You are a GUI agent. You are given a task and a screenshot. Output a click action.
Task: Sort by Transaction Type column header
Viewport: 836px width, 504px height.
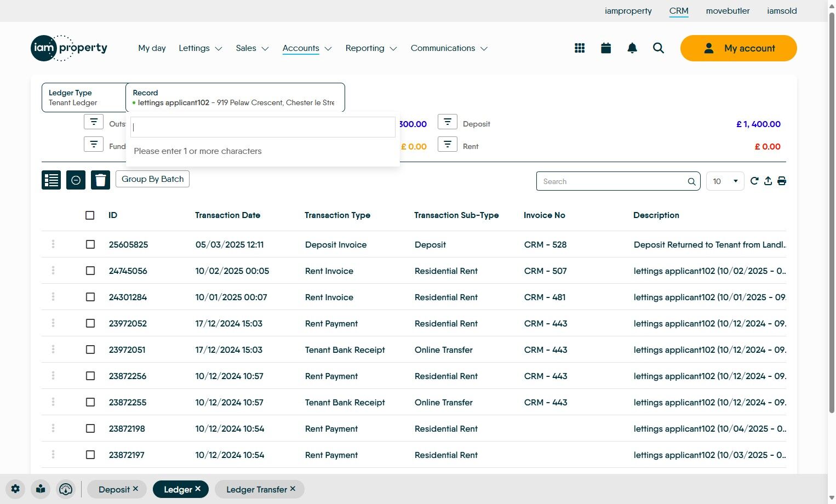[337, 215]
